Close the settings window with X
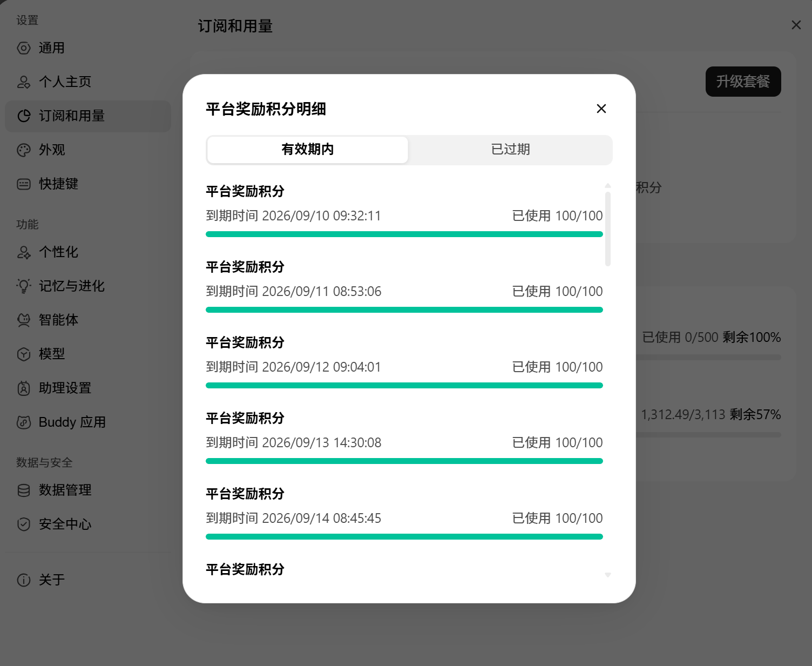The height and width of the screenshot is (666, 812). tap(796, 25)
